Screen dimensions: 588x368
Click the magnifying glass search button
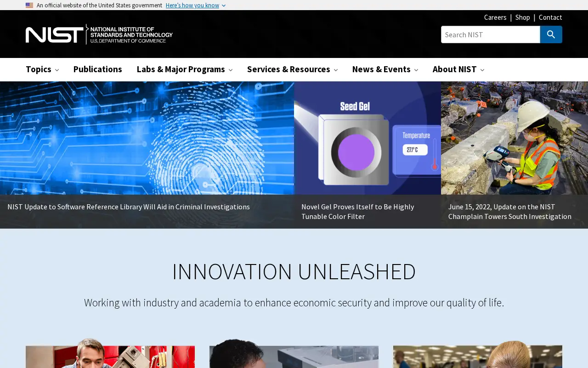(551, 34)
